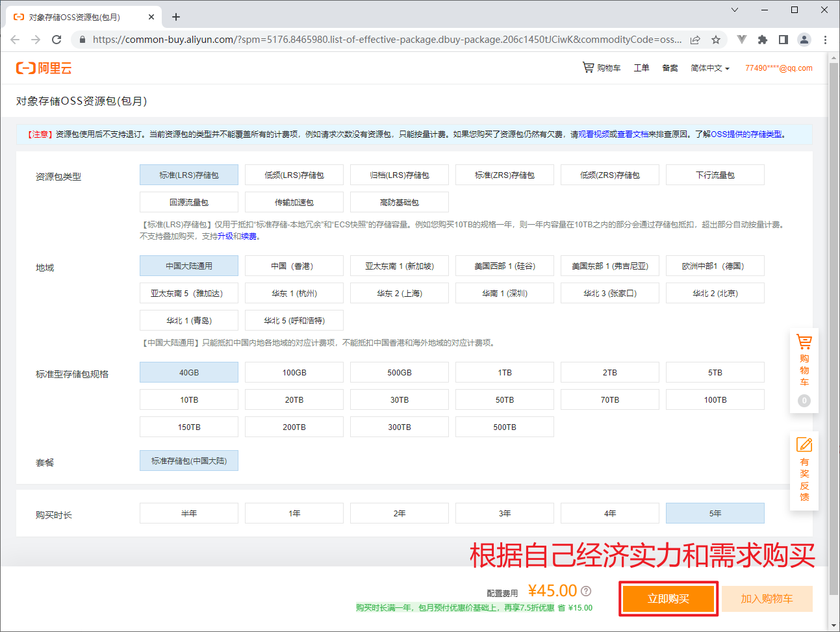
Task: Click the scrollbar down arrow
Action: [834, 626]
